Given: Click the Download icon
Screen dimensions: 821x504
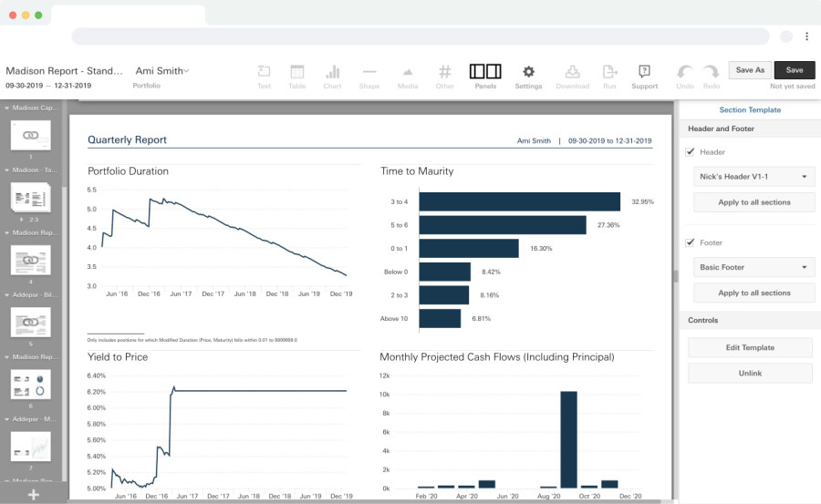Looking at the screenshot, I should (572, 72).
